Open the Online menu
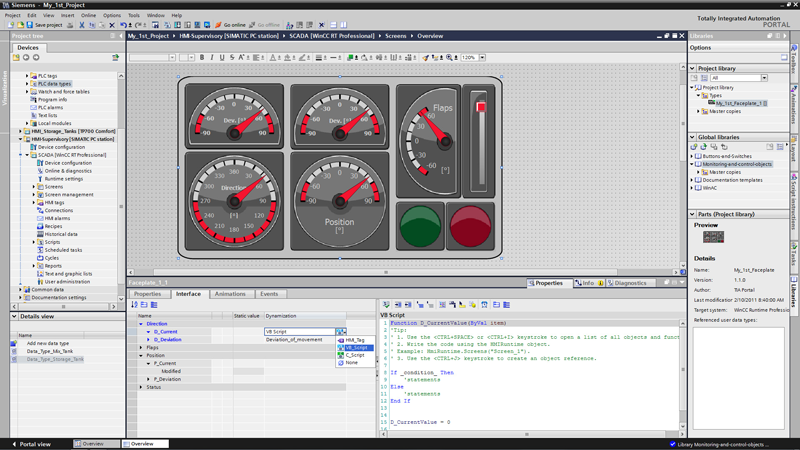The image size is (800, 450). (88, 15)
